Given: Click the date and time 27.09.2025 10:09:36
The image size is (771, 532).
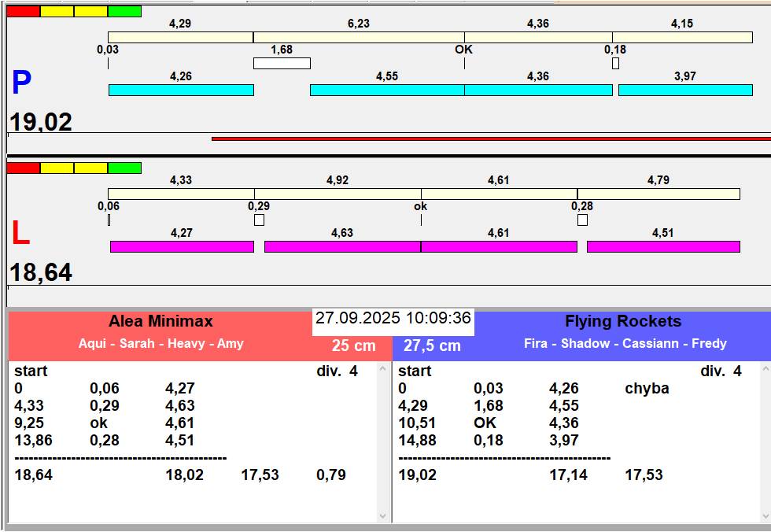Looking at the screenshot, I should tap(393, 318).
